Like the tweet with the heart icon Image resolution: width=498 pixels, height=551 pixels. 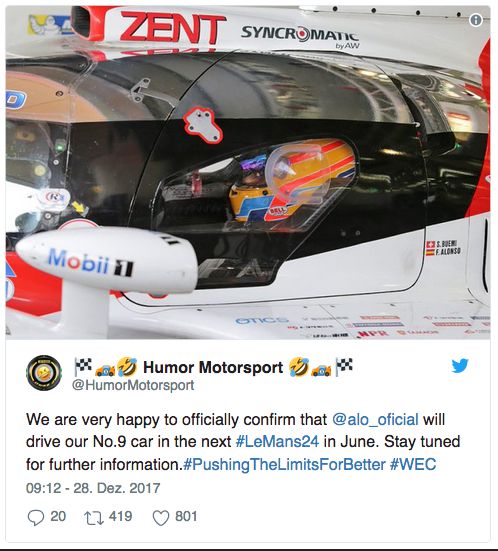point(161,518)
